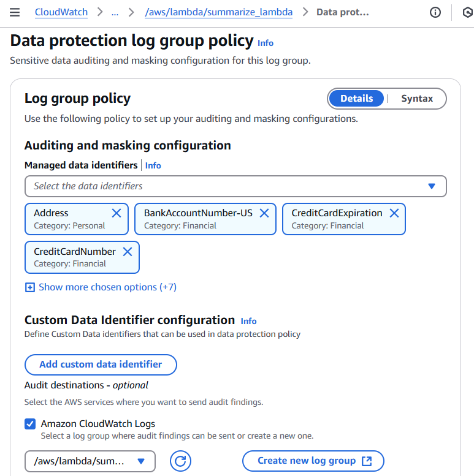This screenshot has width=474, height=476.
Task: Click Add custom data identifier button
Action: 101,365
